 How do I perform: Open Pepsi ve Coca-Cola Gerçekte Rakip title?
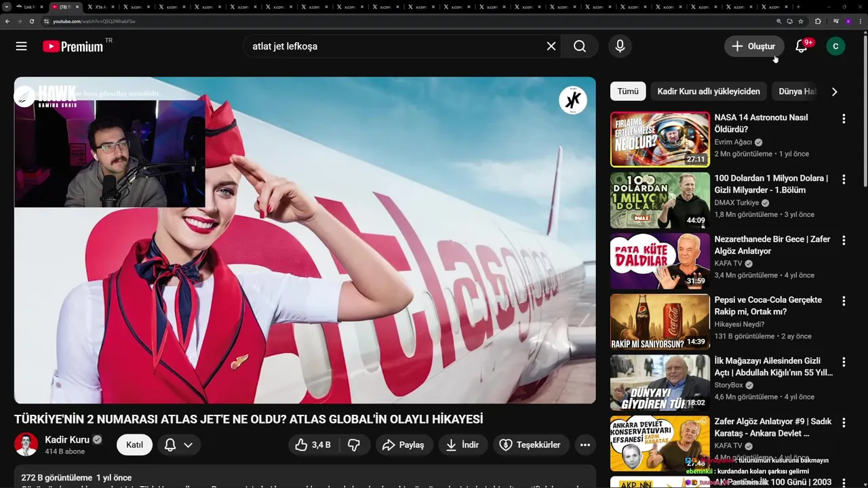pos(768,306)
